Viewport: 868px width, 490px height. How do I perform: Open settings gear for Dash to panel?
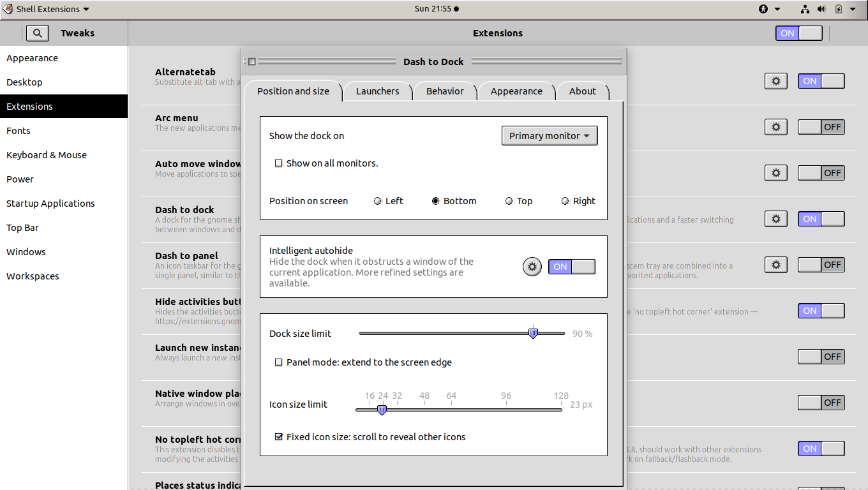775,265
